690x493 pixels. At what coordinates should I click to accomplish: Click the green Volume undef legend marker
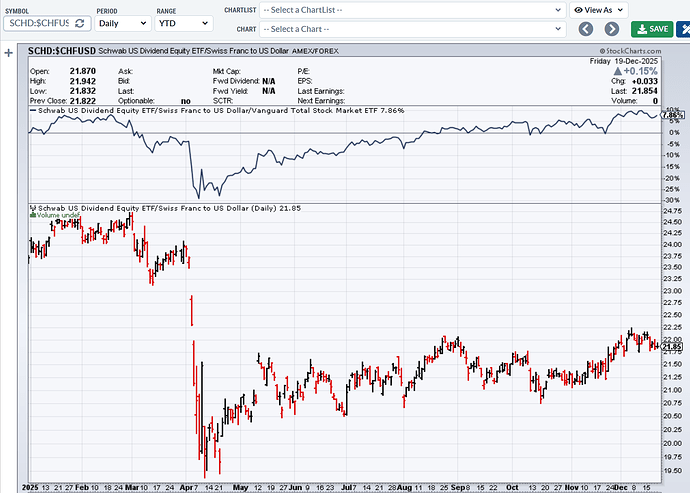click(33, 214)
